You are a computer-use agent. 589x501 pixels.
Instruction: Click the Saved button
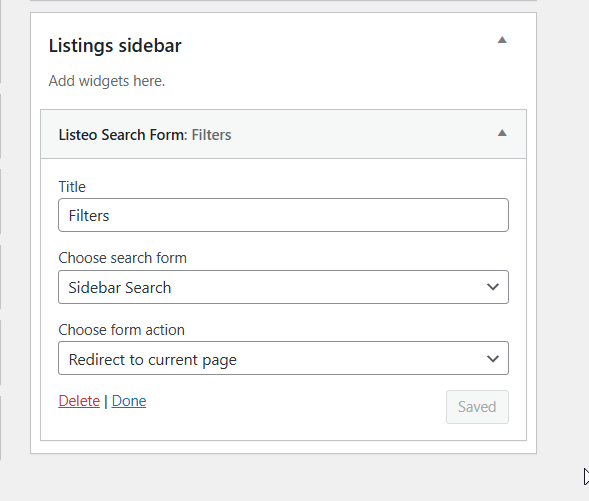click(477, 407)
